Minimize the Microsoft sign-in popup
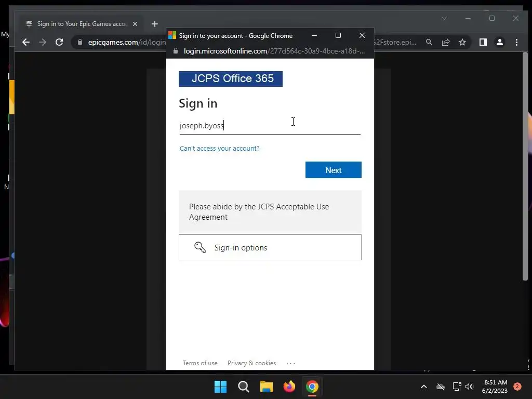Image resolution: width=532 pixels, height=399 pixels. pos(314,35)
